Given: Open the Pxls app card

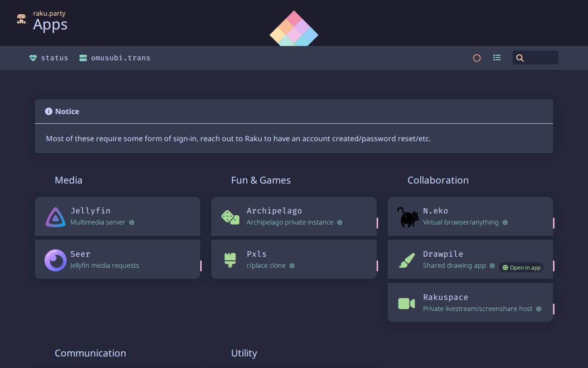Looking at the screenshot, I should [294, 259].
